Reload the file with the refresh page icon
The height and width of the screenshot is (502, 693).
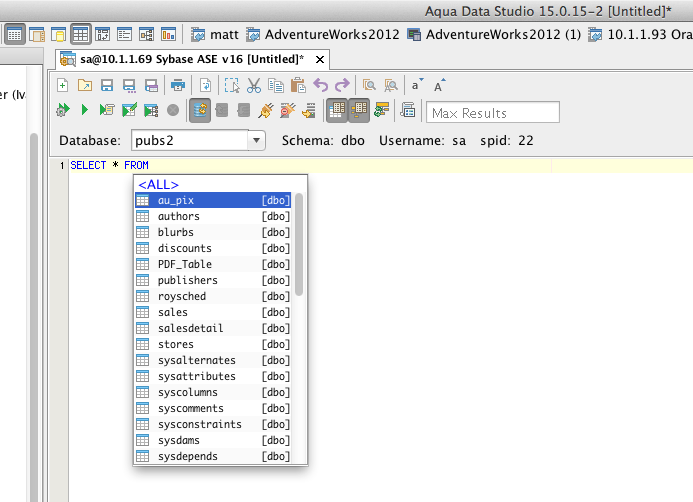[x=206, y=85]
